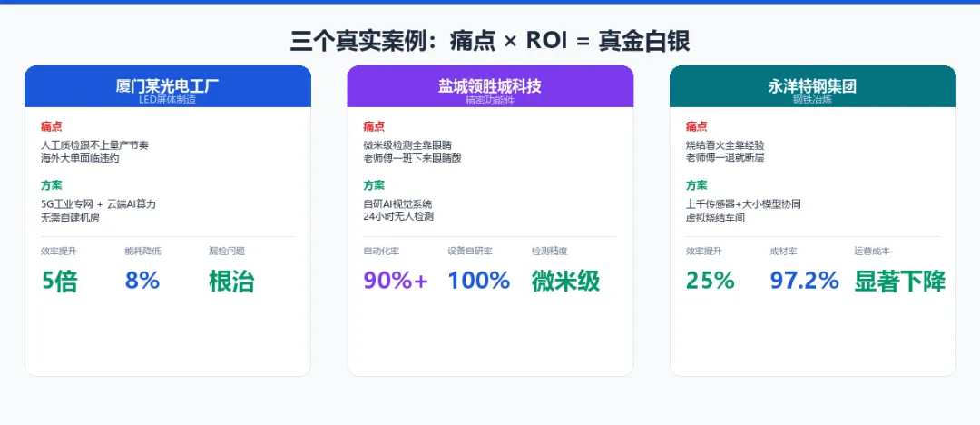Click the 25% efficiency figure
The image size is (980, 425).
tap(710, 281)
